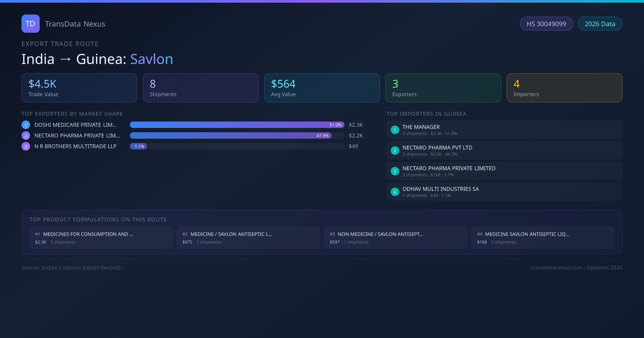The image size is (644, 338).
Task: Open the $4.5K Trade Value card
Action: [x=79, y=88]
